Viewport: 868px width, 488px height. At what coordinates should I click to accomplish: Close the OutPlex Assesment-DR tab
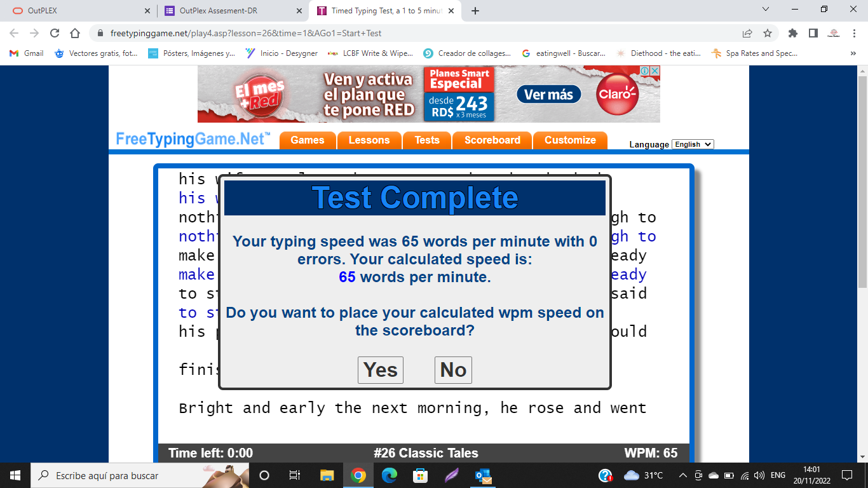click(x=299, y=11)
